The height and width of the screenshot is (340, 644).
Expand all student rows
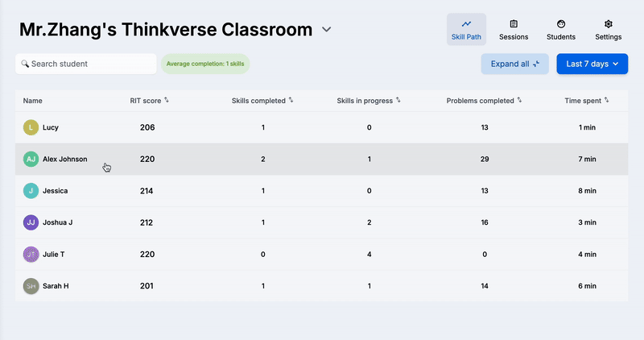[x=514, y=64]
